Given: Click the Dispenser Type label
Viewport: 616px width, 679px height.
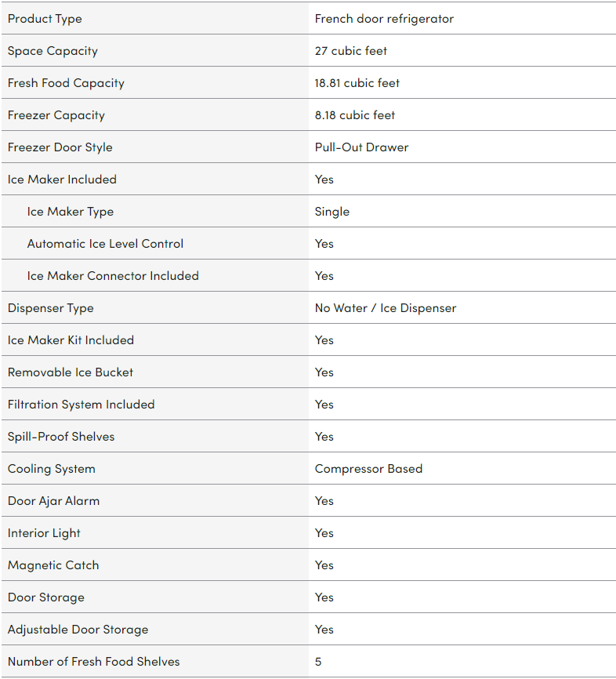Looking at the screenshot, I should [x=51, y=308].
